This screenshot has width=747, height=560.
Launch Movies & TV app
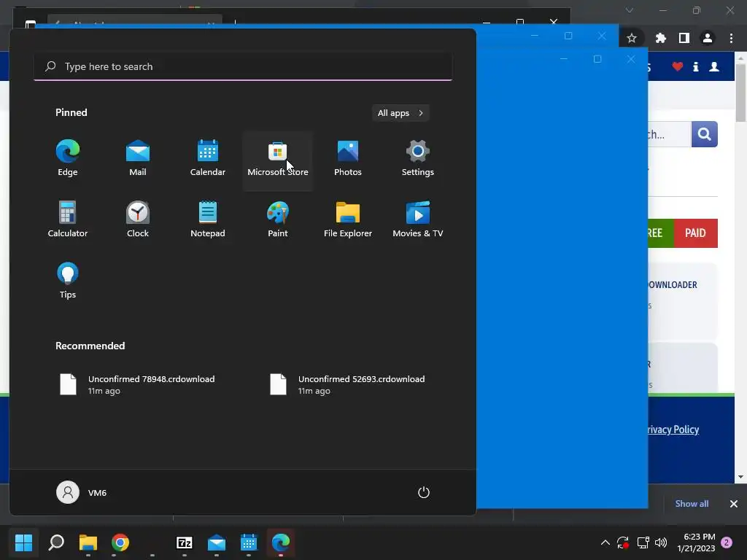point(418,220)
